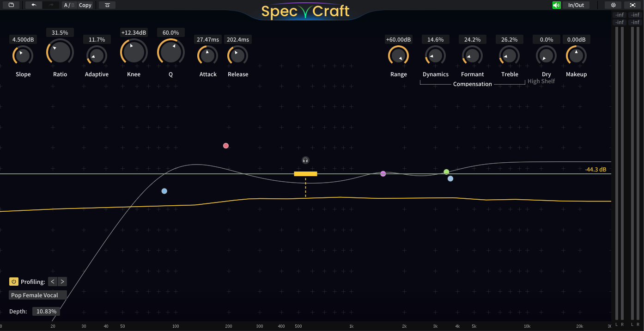Click the yellow threshold band handle
The height and width of the screenshot is (331, 644).
305,174
